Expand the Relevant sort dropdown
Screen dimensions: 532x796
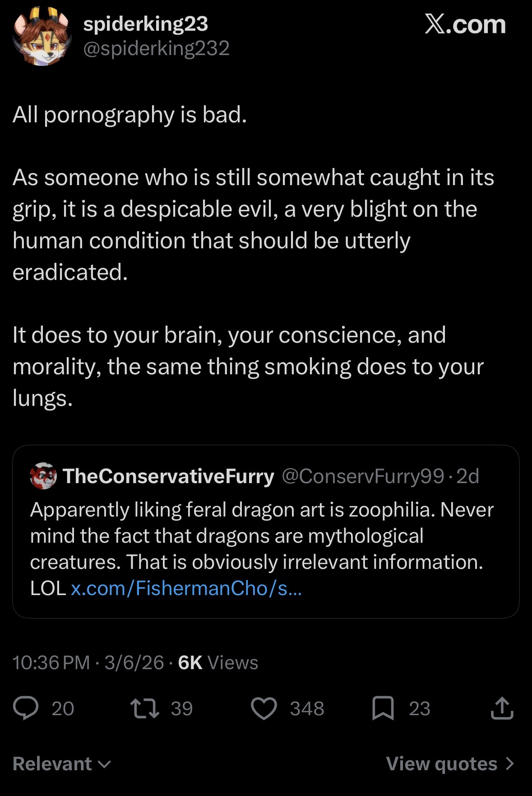[x=62, y=763]
